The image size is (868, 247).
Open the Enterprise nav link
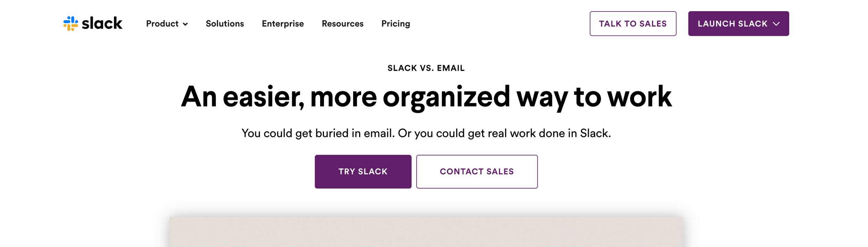coord(283,24)
